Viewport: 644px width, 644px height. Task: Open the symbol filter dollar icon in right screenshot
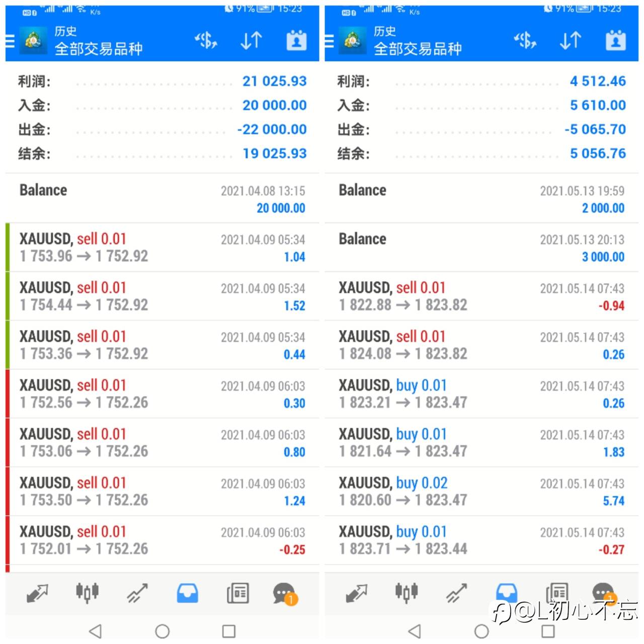[x=525, y=40]
